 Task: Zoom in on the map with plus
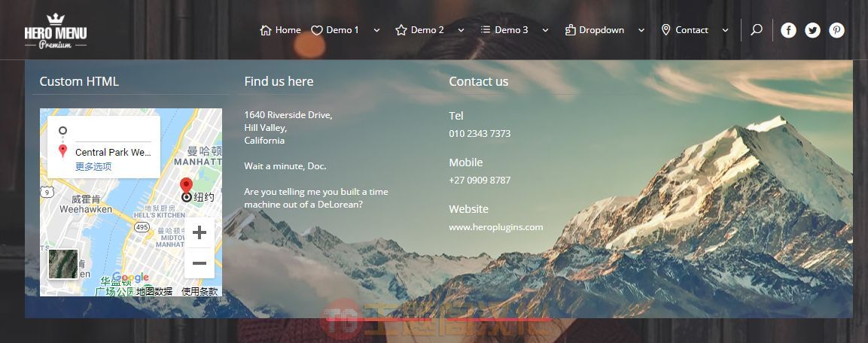pos(199,233)
